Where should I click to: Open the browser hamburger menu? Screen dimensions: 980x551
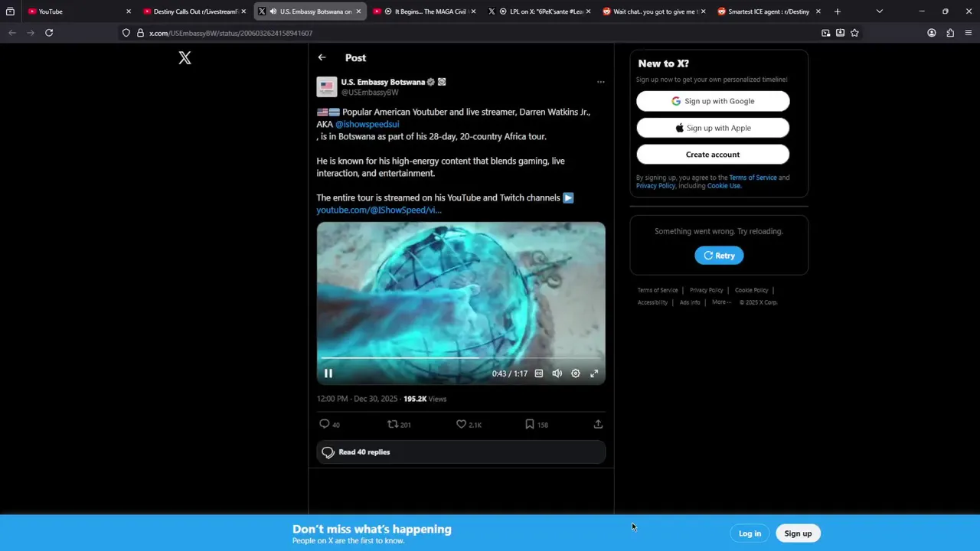[969, 33]
